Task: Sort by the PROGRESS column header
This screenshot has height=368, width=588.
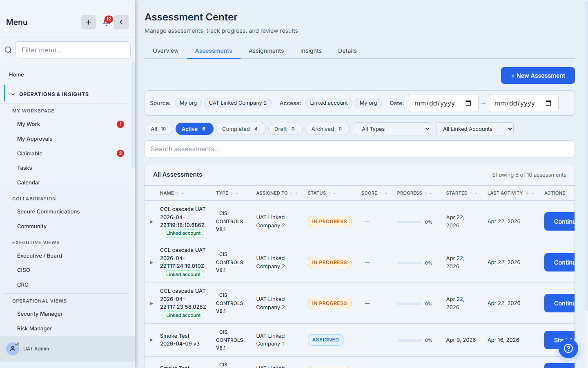Action: [414, 193]
